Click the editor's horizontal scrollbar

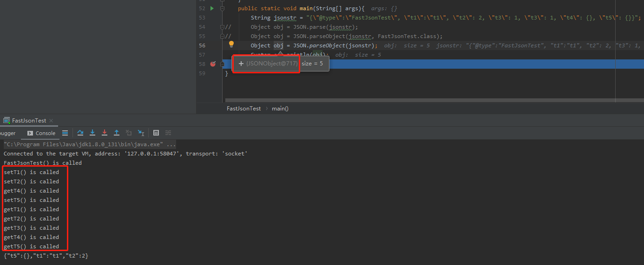point(434,100)
